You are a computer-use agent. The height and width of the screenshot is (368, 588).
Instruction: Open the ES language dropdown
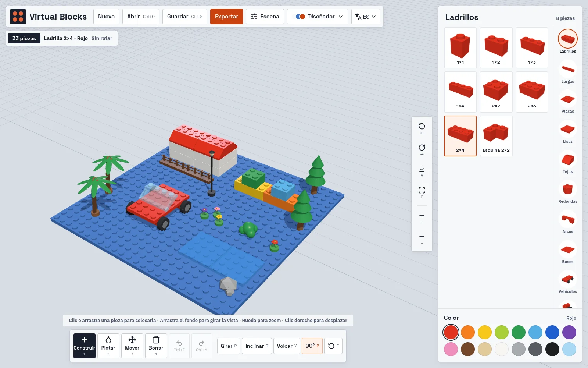pyautogui.click(x=366, y=17)
